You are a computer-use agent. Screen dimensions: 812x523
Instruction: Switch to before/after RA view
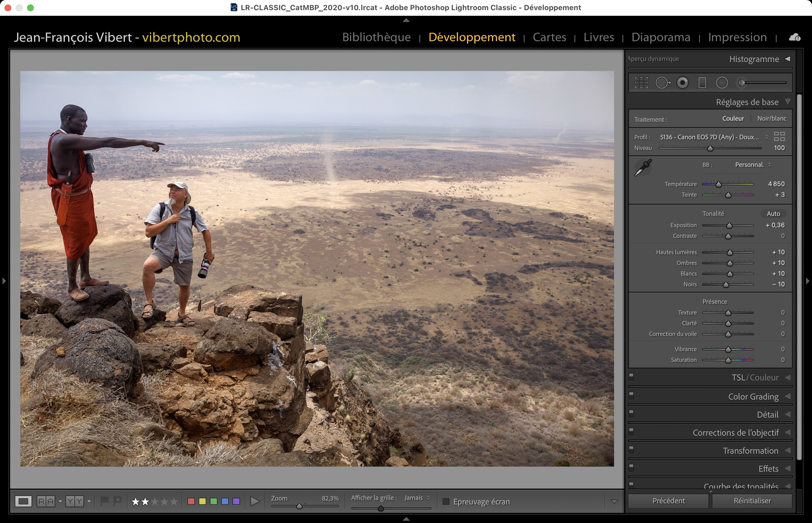point(46,501)
